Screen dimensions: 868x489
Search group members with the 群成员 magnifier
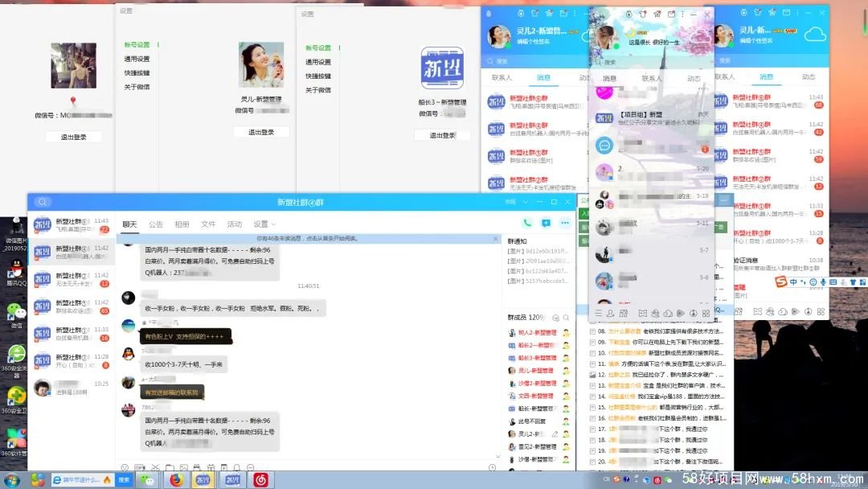click(567, 318)
